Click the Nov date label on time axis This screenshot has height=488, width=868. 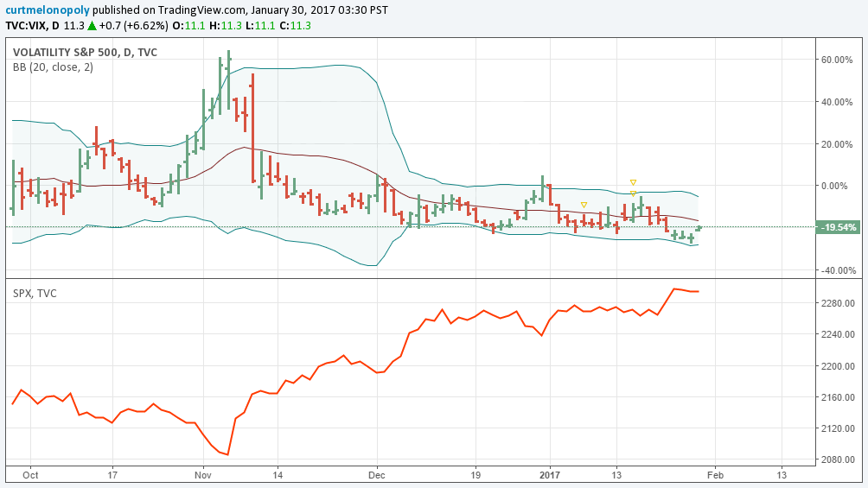pyautogui.click(x=203, y=475)
